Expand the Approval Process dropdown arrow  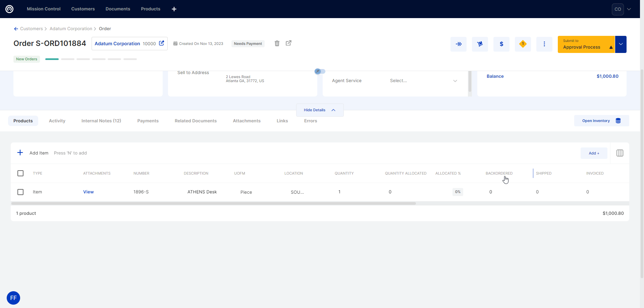[x=621, y=44]
